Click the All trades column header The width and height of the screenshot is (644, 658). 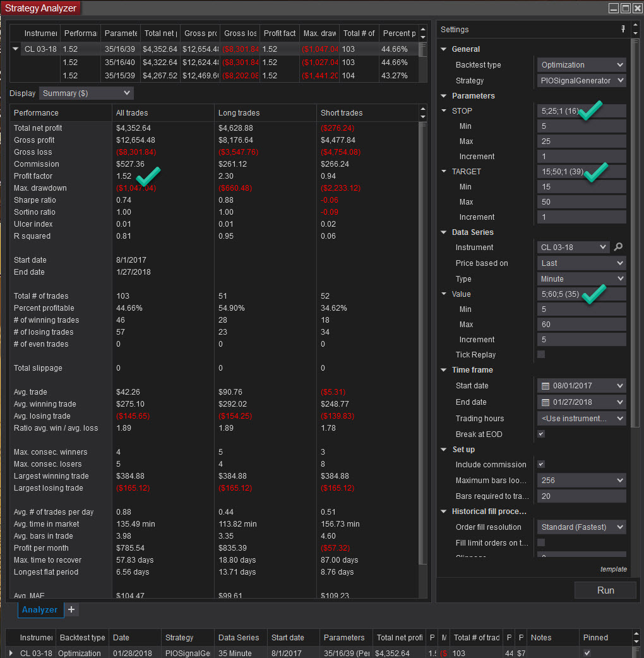click(163, 113)
